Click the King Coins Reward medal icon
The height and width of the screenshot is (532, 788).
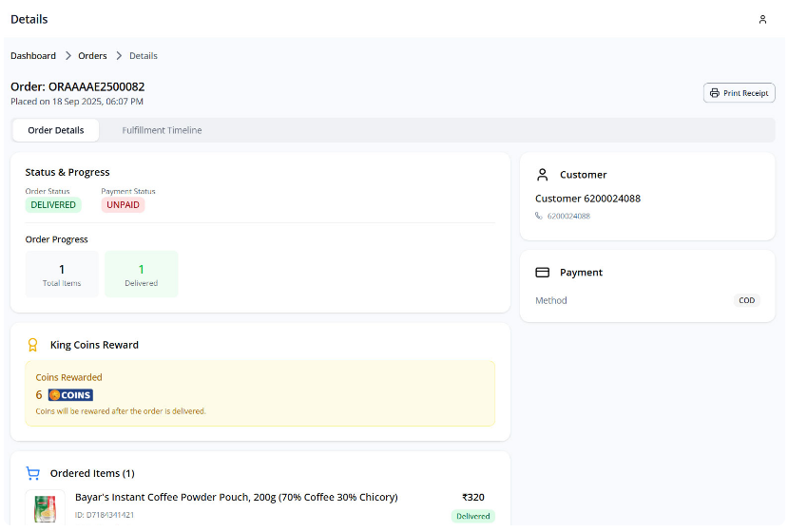(x=33, y=345)
